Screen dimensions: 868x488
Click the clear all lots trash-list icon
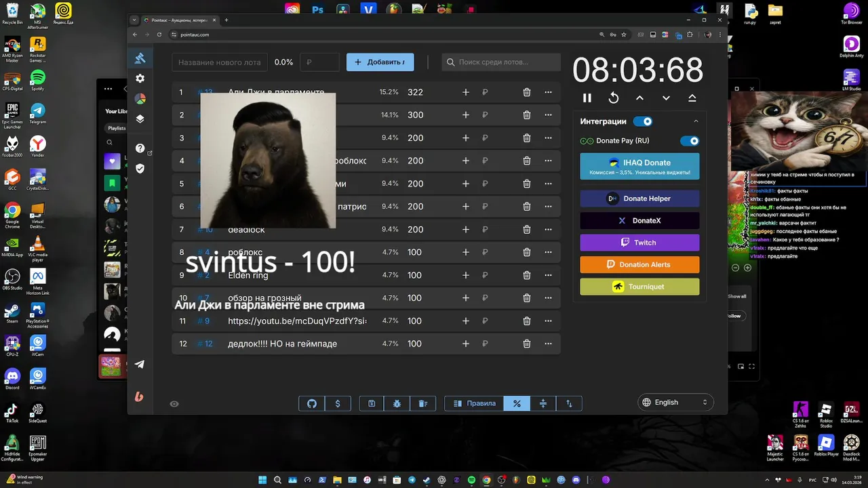click(423, 403)
